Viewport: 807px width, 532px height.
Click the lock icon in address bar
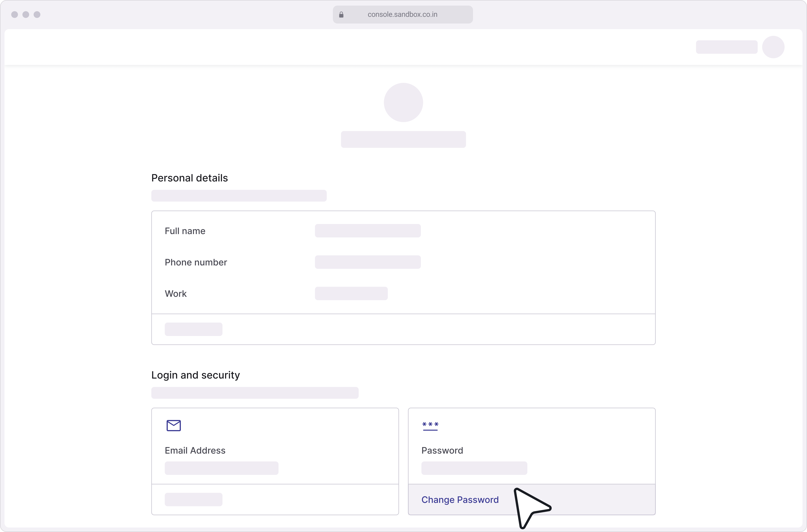[x=341, y=15]
